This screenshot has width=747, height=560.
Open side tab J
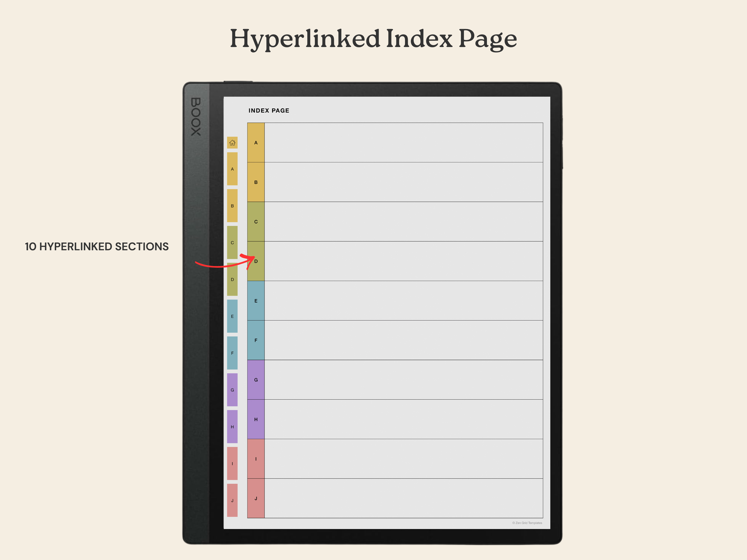pos(232,500)
